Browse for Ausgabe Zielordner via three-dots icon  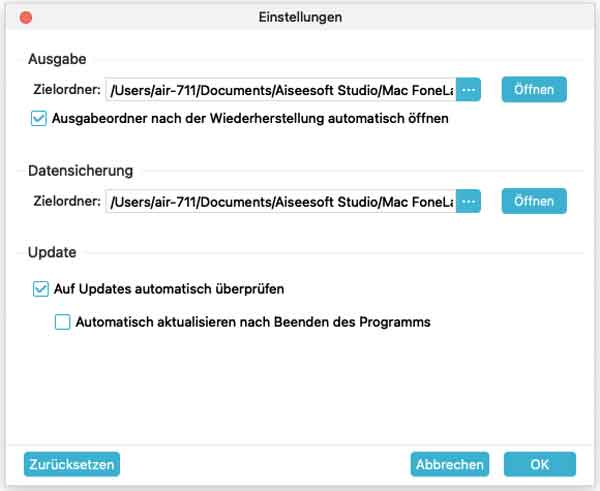(468, 90)
